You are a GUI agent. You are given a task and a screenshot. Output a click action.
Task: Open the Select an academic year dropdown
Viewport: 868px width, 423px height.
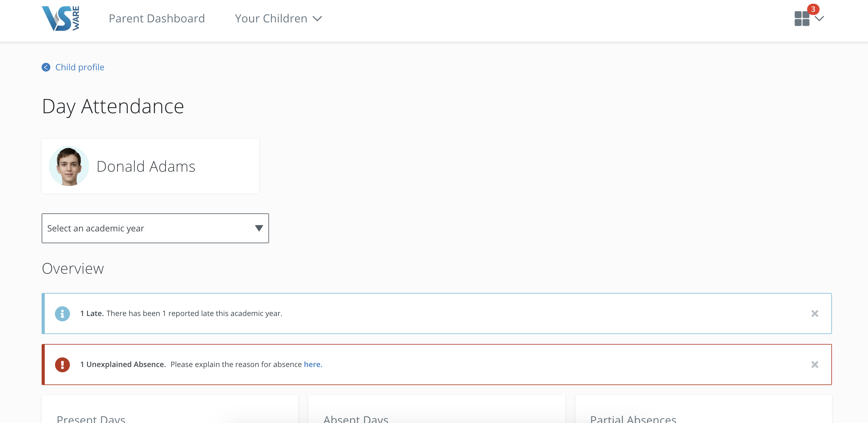coord(155,228)
